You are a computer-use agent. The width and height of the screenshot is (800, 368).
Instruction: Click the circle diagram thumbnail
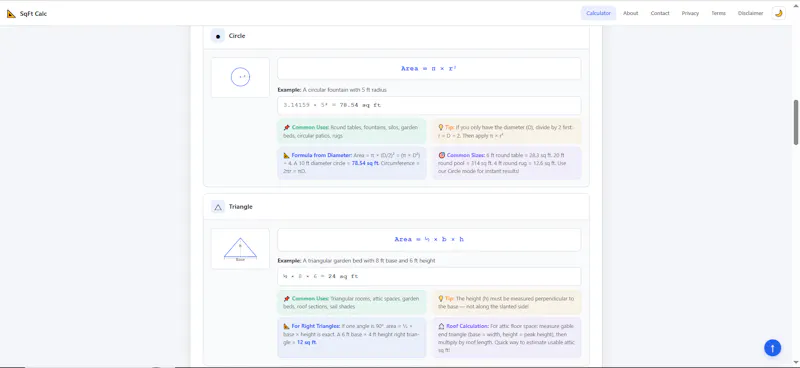click(x=240, y=78)
